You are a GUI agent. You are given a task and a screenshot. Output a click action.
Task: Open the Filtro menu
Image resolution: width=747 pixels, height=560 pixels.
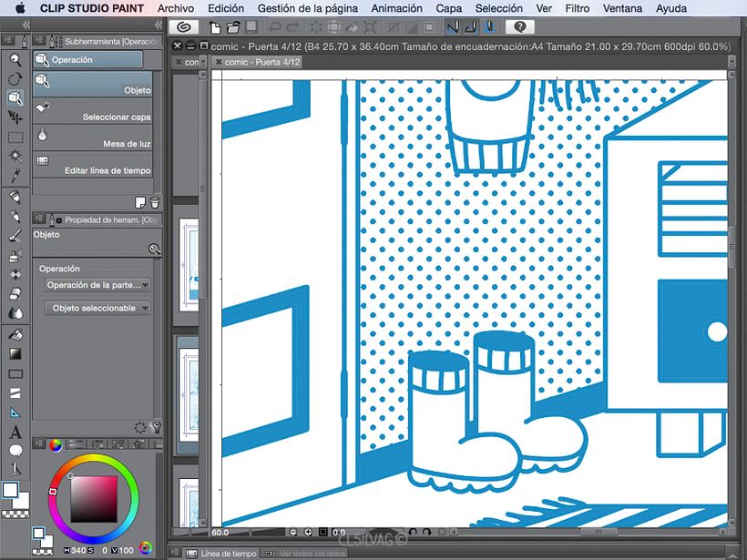tap(577, 8)
